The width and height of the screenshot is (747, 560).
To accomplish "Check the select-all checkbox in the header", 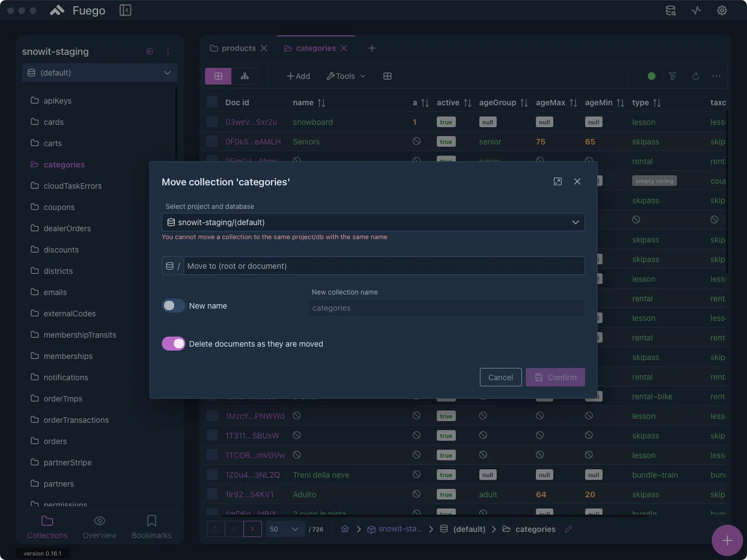I will pos(212,102).
